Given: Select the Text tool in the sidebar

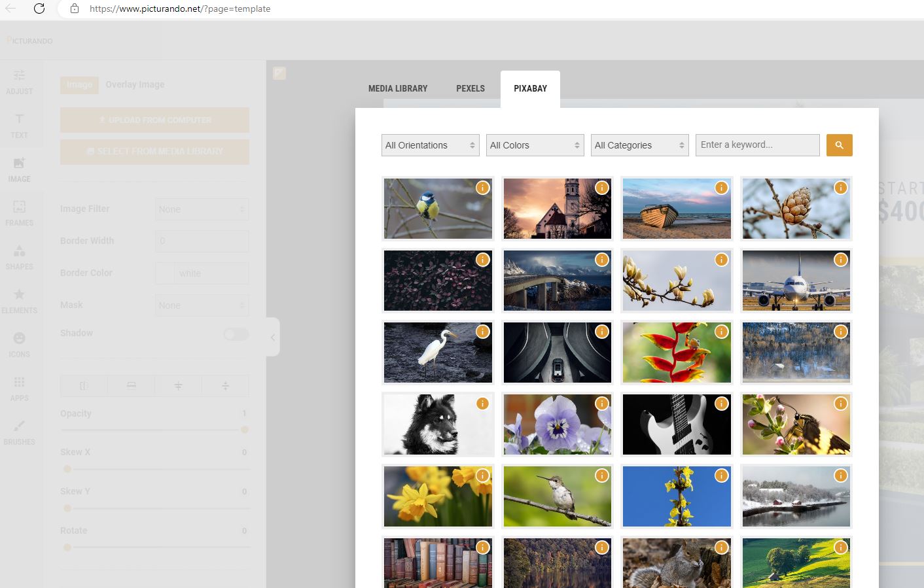Looking at the screenshot, I should click(19, 126).
